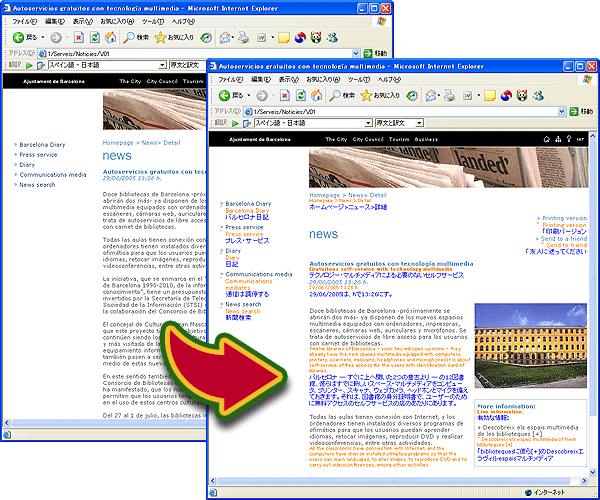Click building photo thumbnail in front page
Viewport: 600px width, 500px height.
coord(530,345)
